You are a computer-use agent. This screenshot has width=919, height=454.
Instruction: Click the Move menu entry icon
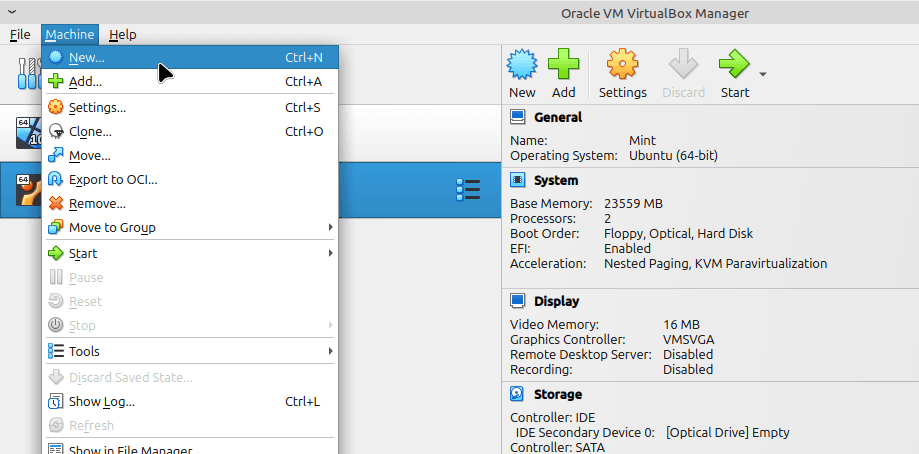point(56,155)
